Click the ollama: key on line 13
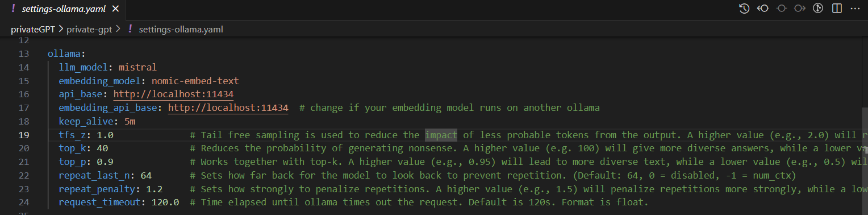Screen dimensions: 868x215 pyautogui.click(x=66, y=53)
